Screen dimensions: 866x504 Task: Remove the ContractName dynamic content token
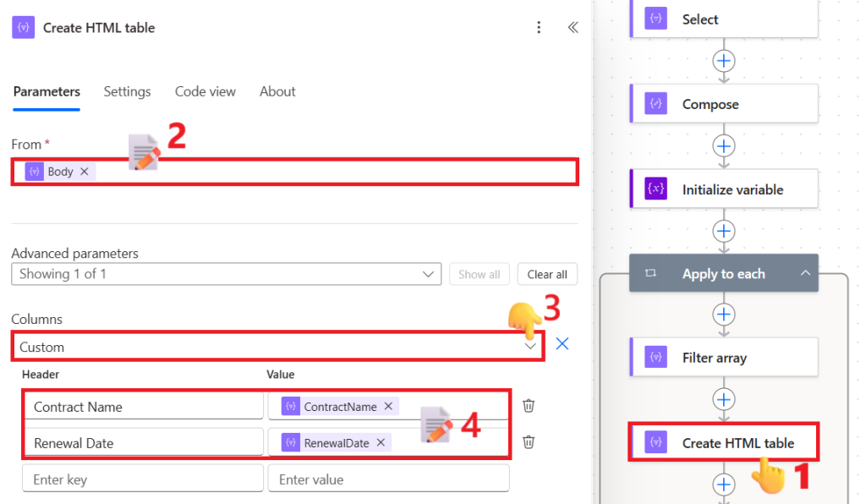coord(387,406)
